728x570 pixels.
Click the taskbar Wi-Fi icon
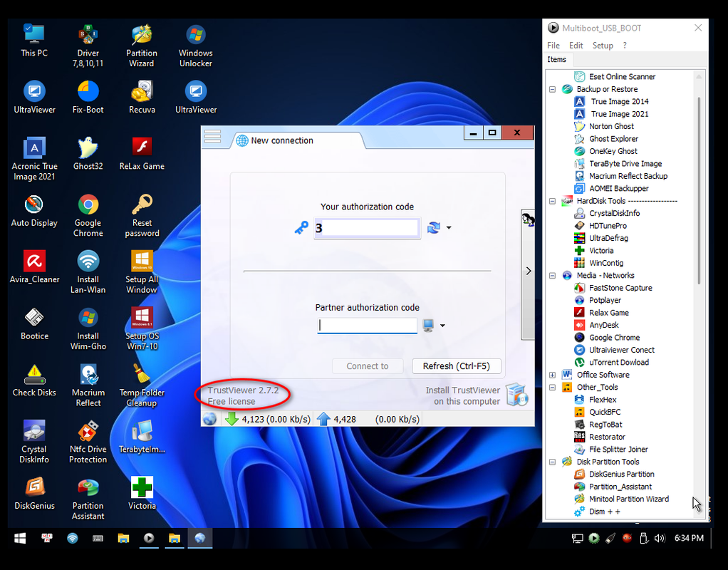73,538
